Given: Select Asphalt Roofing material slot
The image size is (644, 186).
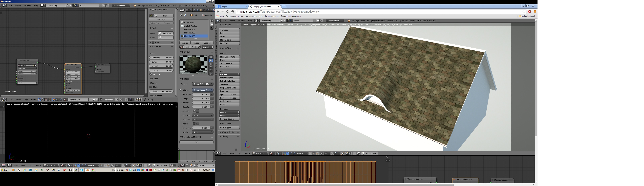Looking at the screenshot, I should 191,26.
